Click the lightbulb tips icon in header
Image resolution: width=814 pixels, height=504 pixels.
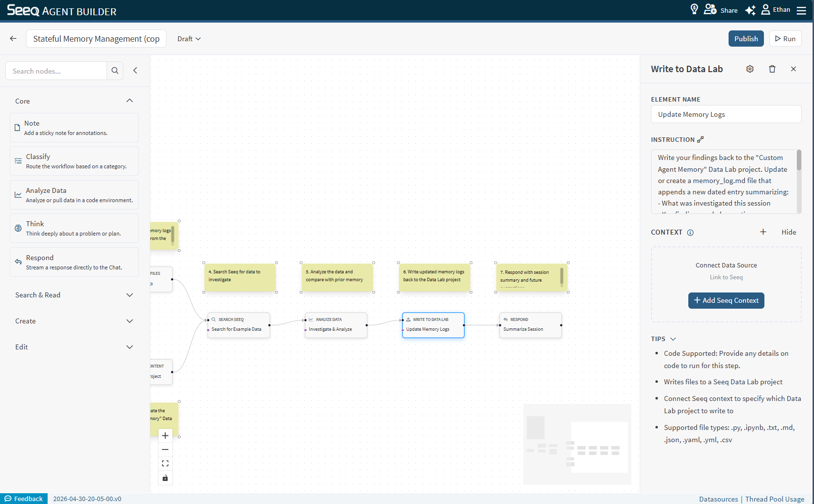click(x=694, y=9)
